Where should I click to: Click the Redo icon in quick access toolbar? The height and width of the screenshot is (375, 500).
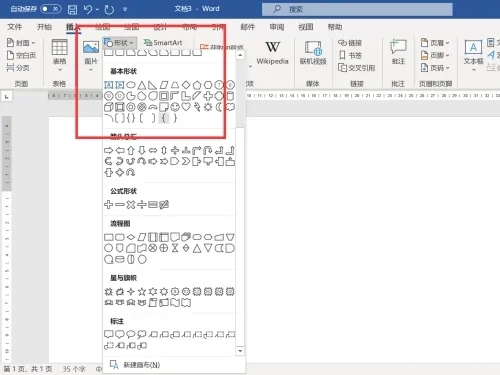point(109,9)
